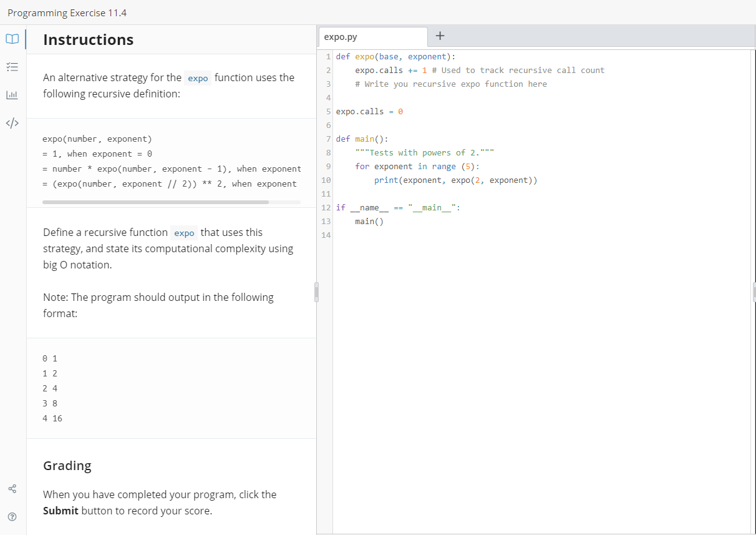Click the editor's right-side scrollbar handle
This screenshot has width=756, height=535.
click(753, 292)
